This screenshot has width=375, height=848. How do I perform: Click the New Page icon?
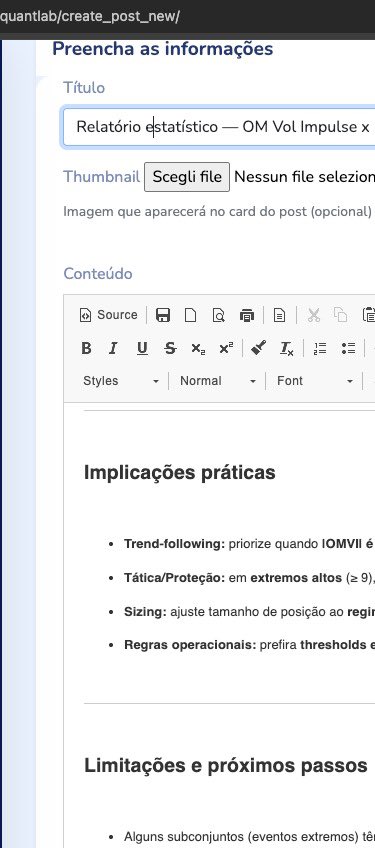[x=190, y=315]
